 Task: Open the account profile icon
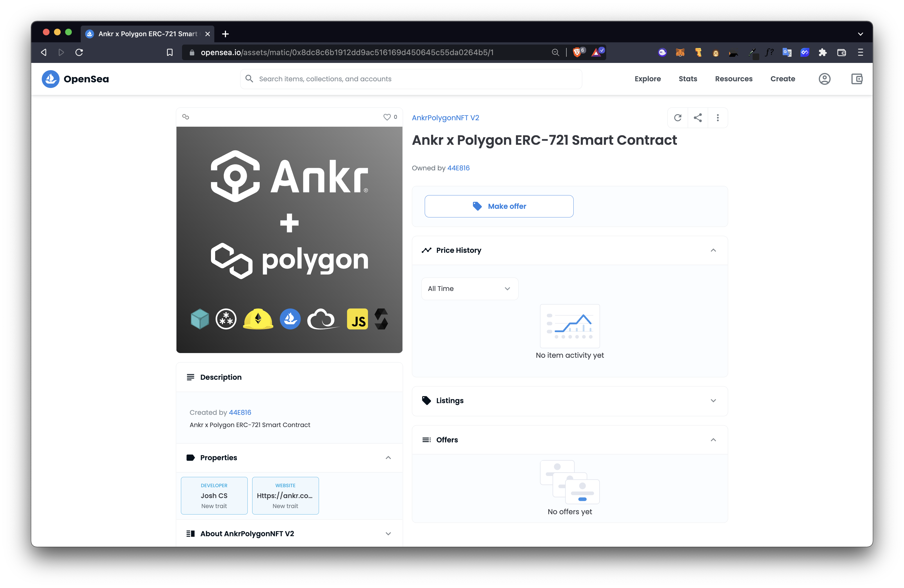coord(824,79)
